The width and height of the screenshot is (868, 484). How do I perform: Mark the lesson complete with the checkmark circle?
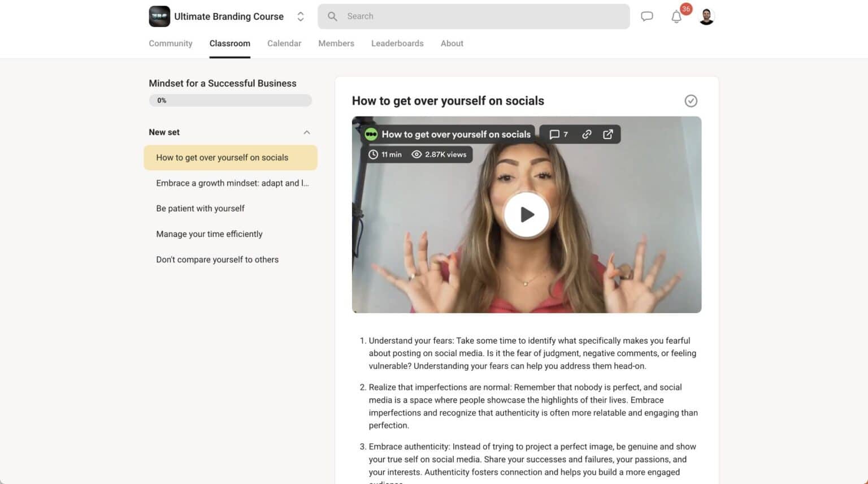[691, 101]
